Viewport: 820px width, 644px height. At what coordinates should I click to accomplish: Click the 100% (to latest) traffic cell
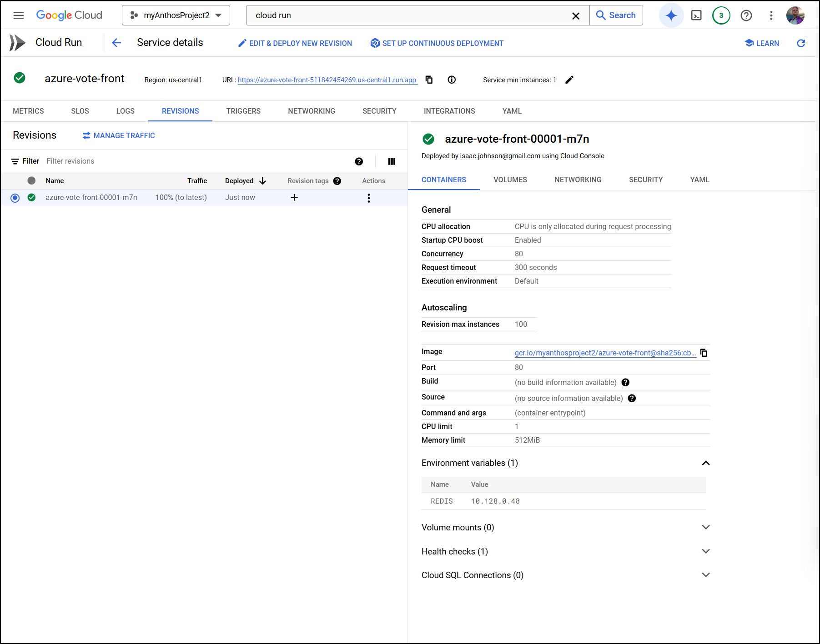click(x=181, y=197)
